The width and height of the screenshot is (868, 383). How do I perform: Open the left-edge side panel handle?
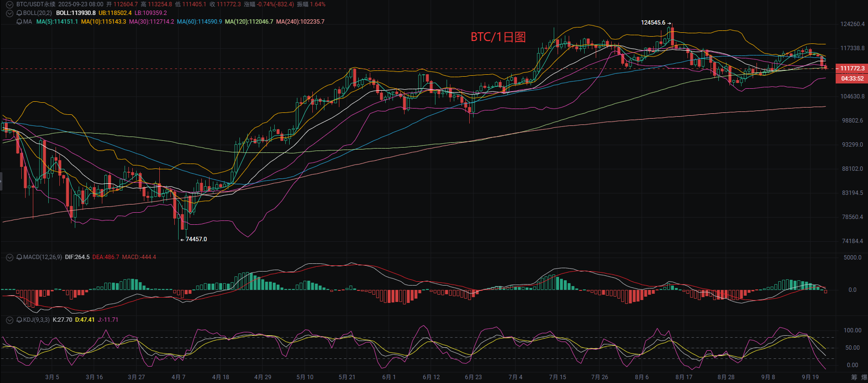pyautogui.click(x=1, y=181)
